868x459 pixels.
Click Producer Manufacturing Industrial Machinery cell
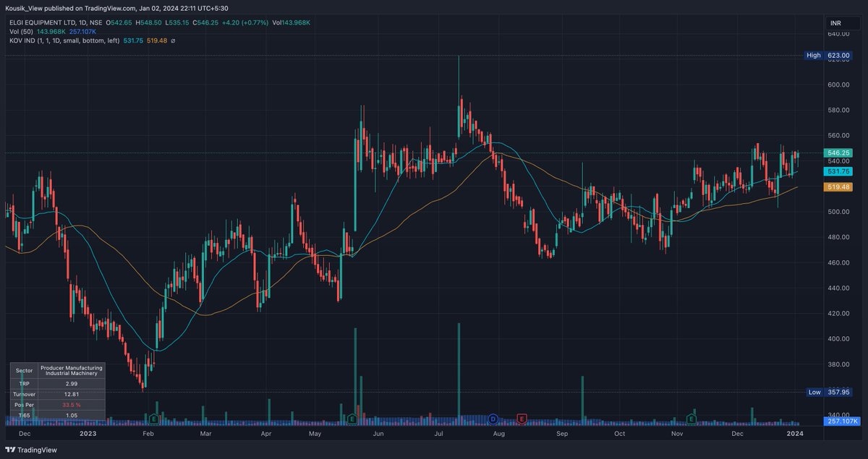point(71,370)
